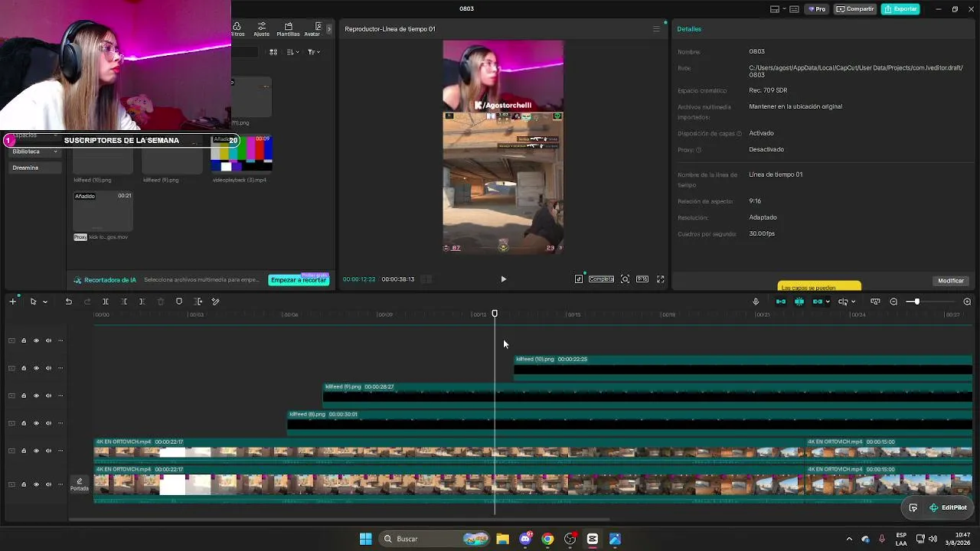
Task: Open the preview axis dropdown
Action: click(x=853, y=302)
